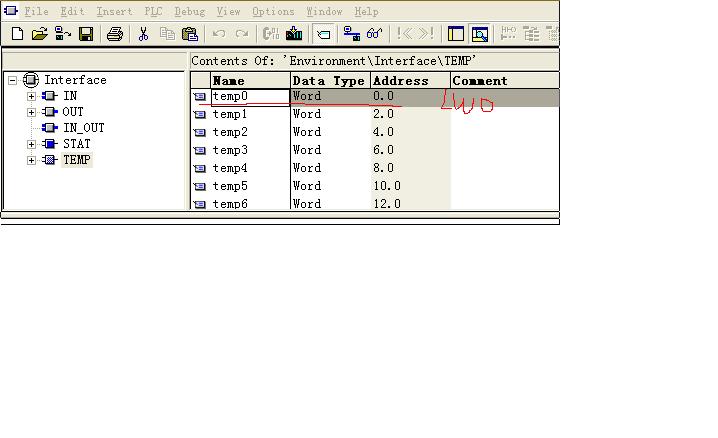Click the Next Error arrow icon
718x438 pixels.
tap(426, 33)
